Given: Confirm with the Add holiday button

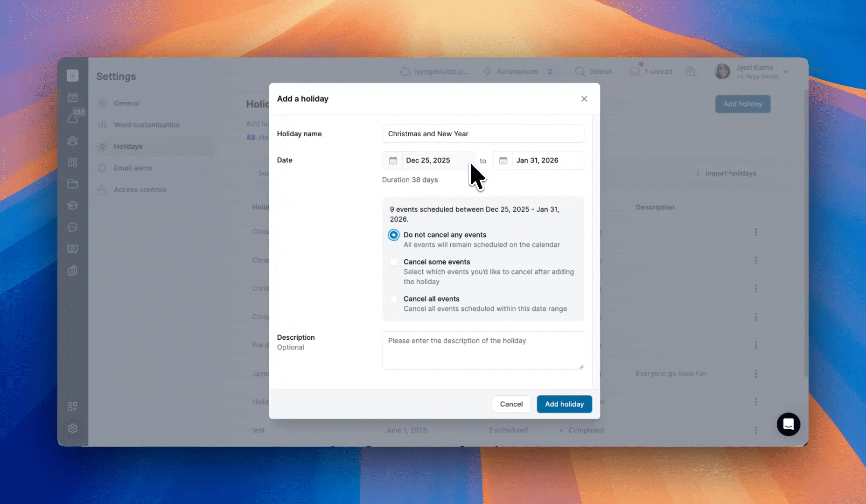Looking at the screenshot, I should tap(564, 404).
